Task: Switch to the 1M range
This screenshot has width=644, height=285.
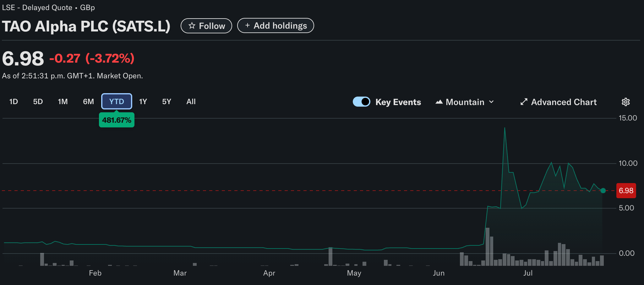Action: [63, 102]
